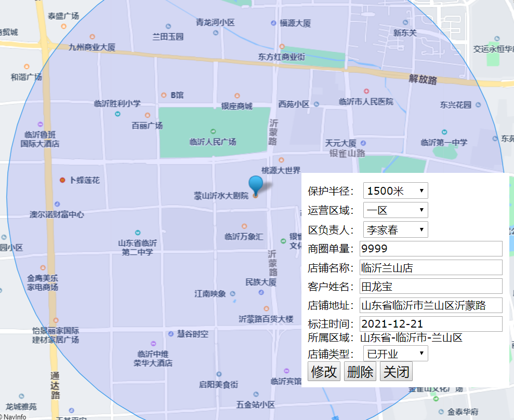Click the 临沂人民广场 green park icon
Screen dimensions: 514x420
(213, 131)
